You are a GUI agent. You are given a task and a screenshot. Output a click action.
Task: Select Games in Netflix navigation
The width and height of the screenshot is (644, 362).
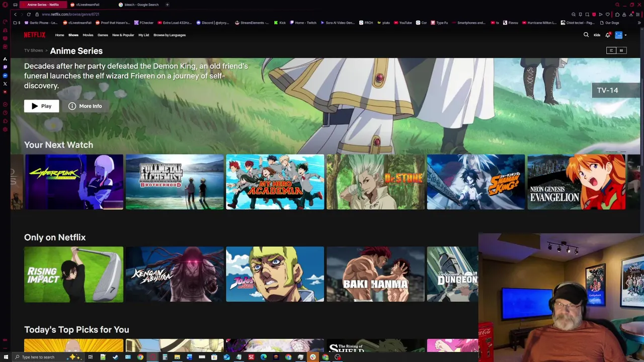(x=103, y=35)
